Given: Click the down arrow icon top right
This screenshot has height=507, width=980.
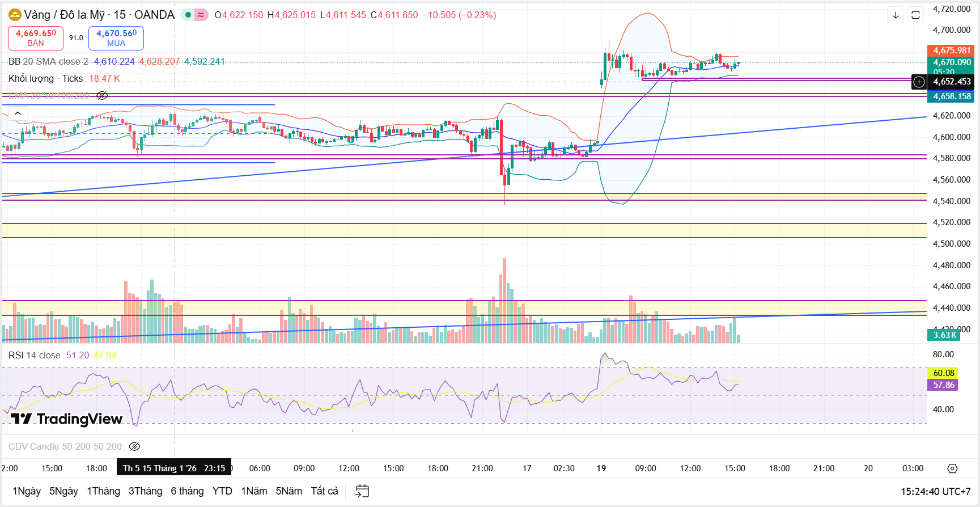Looking at the screenshot, I should 896,15.
